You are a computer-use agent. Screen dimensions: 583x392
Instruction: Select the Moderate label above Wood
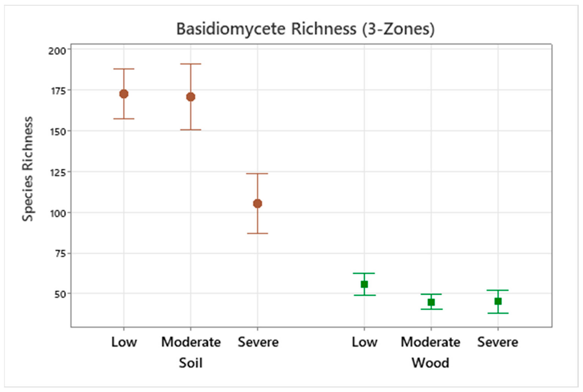tap(430, 342)
